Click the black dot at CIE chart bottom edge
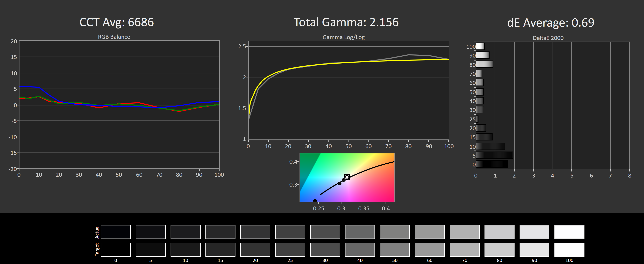644x264 pixels. [315, 201]
